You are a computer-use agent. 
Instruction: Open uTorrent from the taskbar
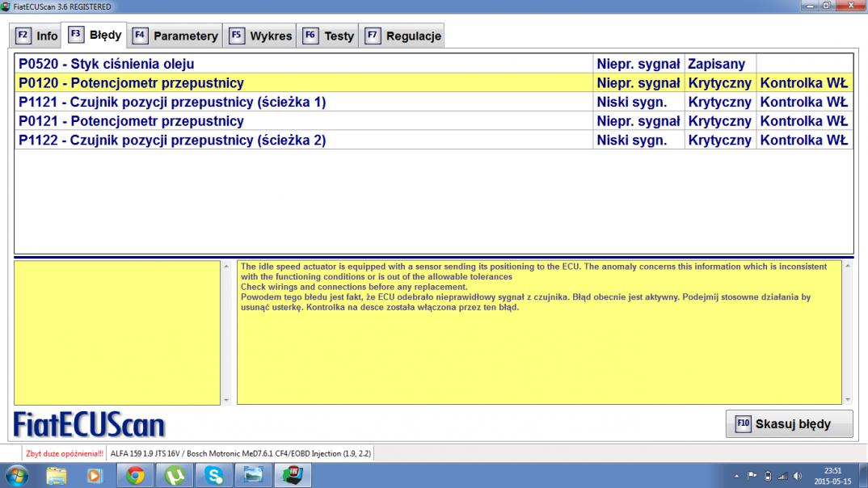coord(174,475)
